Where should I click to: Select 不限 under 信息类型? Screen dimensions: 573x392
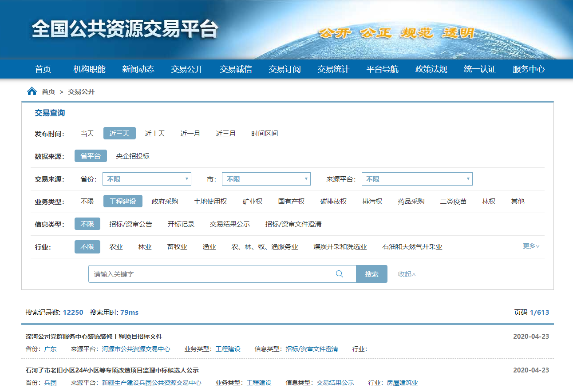point(87,224)
